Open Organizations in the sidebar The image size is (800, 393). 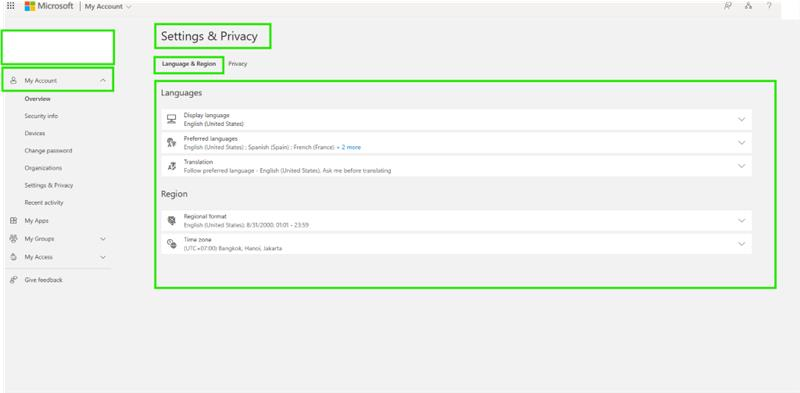[x=43, y=168]
